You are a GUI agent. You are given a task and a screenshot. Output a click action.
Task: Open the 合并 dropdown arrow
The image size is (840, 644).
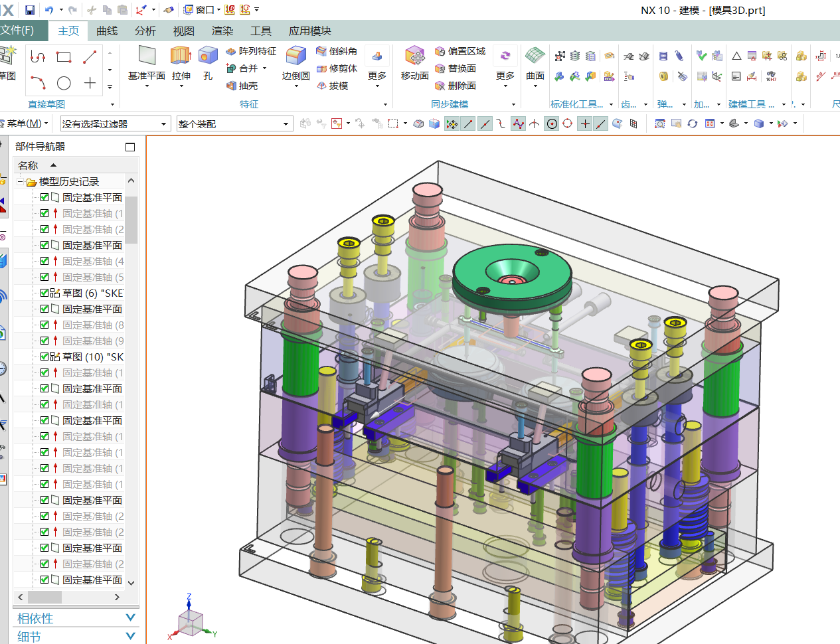[x=264, y=68]
